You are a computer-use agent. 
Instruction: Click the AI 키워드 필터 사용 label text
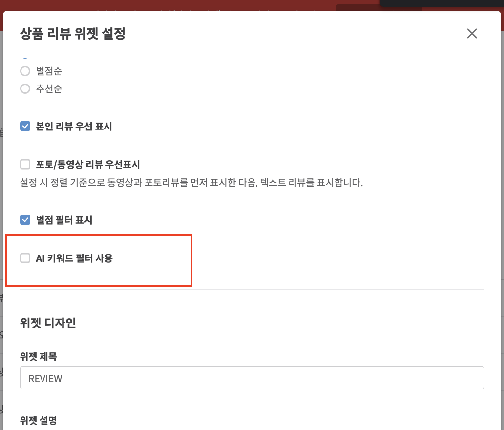74,258
